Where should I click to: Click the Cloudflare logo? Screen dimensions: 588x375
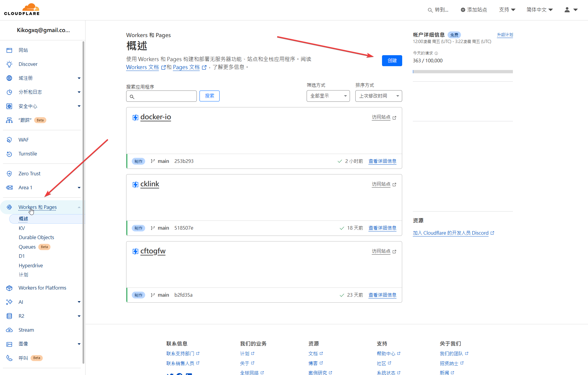(x=22, y=9)
